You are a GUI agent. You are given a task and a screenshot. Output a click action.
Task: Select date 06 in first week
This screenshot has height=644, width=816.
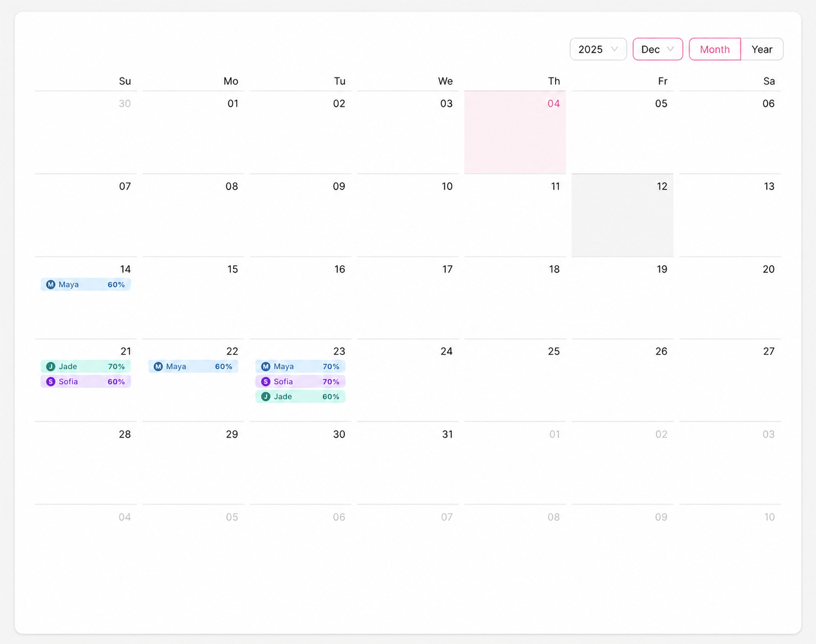(x=730, y=132)
